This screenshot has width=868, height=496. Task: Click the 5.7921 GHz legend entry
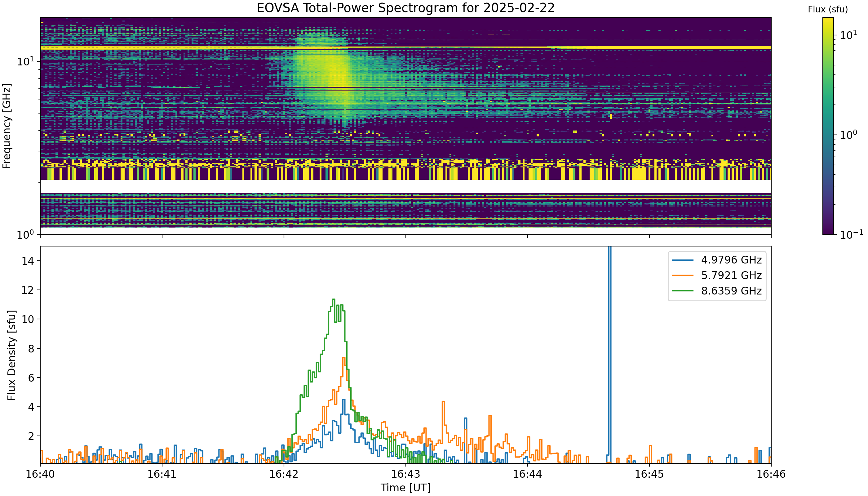click(x=717, y=276)
